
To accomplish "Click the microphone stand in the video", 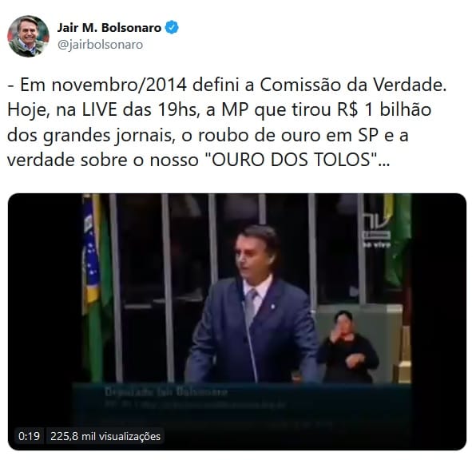I will pyautogui.click(x=248, y=332).
